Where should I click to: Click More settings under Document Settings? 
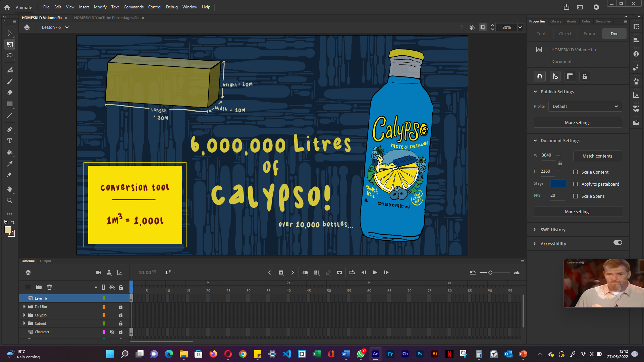point(578,212)
